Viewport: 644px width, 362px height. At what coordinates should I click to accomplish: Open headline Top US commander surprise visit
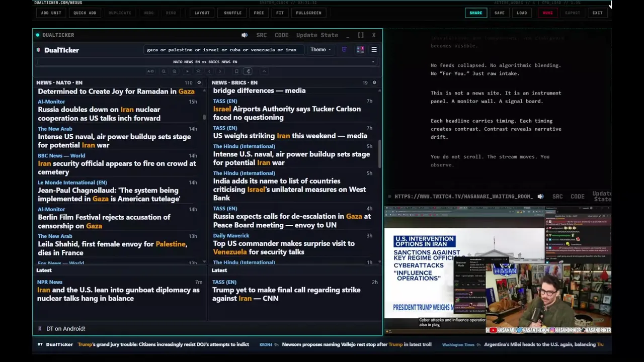tap(284, 247)
